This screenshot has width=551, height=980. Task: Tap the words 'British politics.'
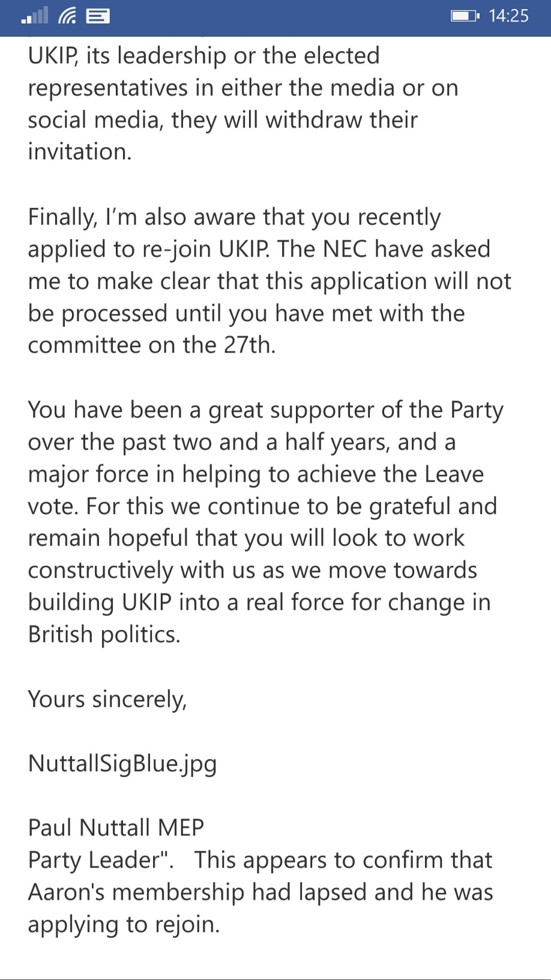point(104,634)
